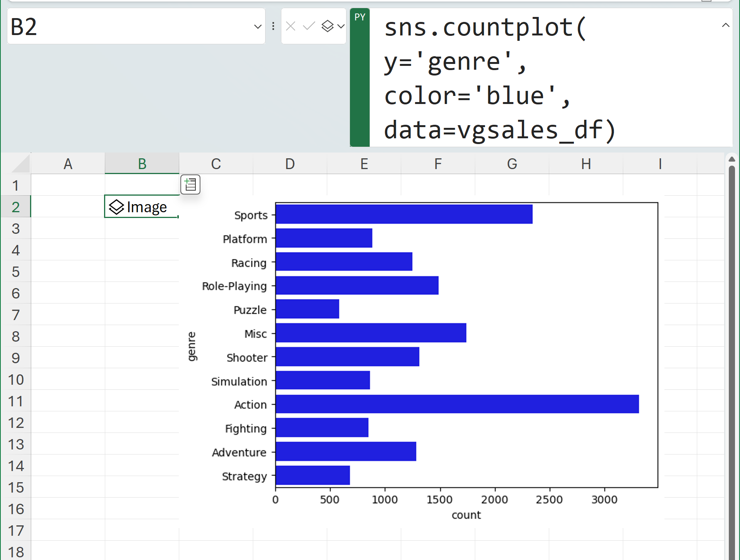The width and height of the screenshot is (740, 560).
Task: Click the Image card icon in cell B2
Action: pyautogui.click(x=116, y=207)
